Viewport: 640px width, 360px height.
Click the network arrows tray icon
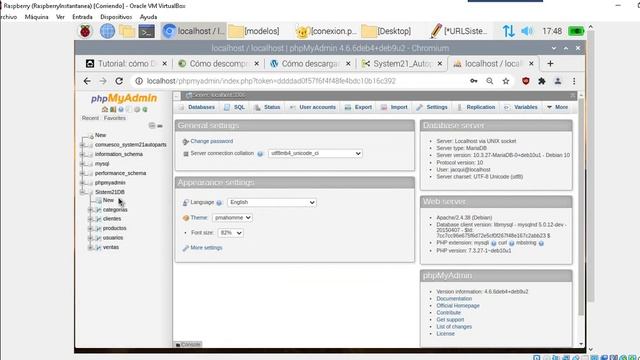[508, 31]
